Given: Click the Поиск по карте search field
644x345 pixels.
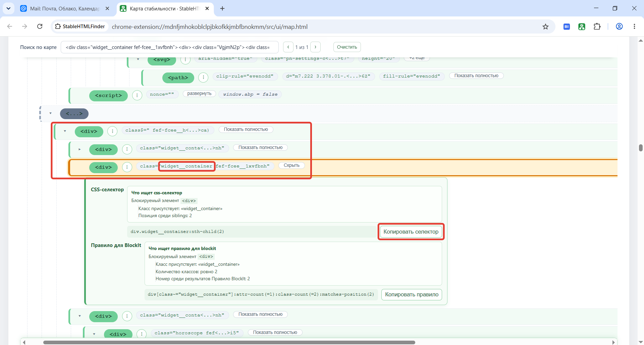Looking at the screenshot, I should coord(169,47).
